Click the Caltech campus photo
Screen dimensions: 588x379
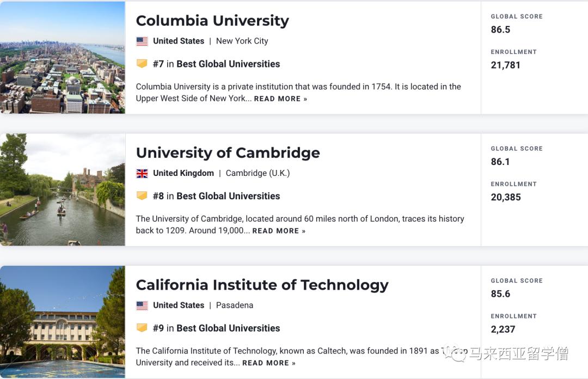pyautogui.click(x=62, y=321)
